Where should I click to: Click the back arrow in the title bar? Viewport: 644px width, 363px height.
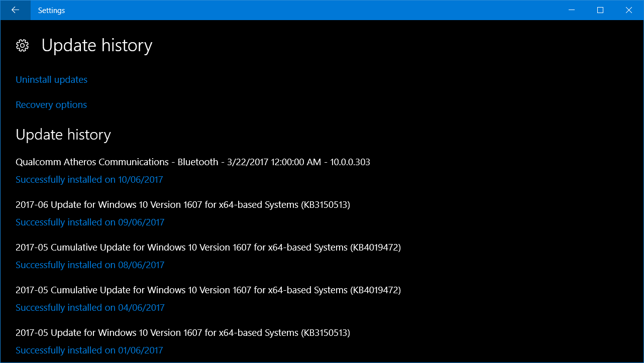15,10
